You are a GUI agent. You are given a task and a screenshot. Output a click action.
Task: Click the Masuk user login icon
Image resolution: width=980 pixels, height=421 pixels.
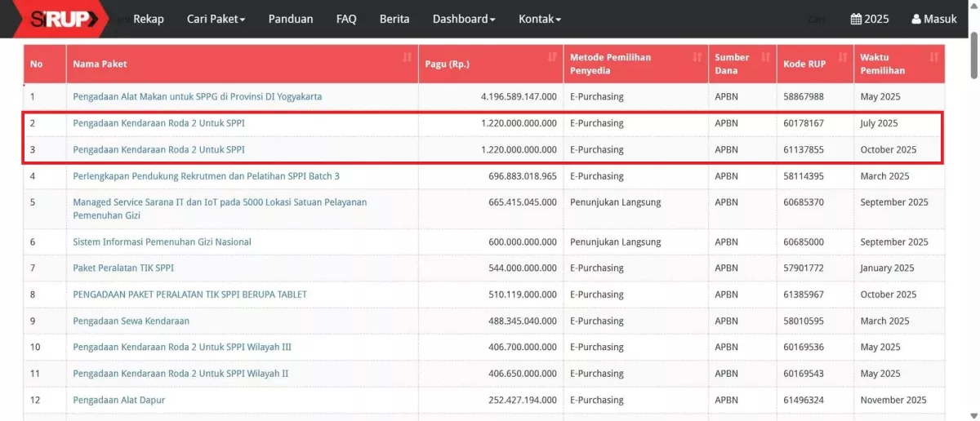click(916, 19)
